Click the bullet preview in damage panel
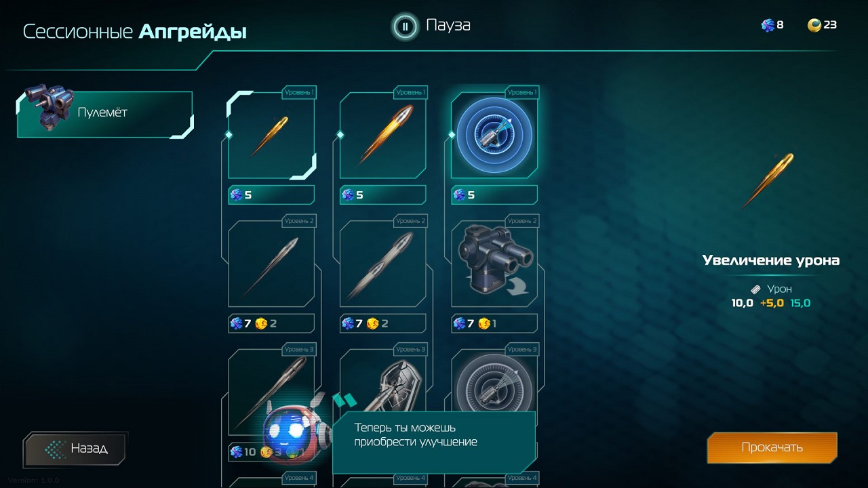868x488 pixels. click(x=768, y=180)
